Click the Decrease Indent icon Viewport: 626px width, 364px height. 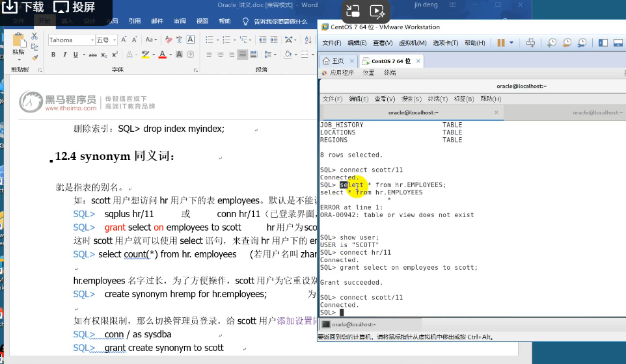pyautogui.click(x=262, y=40)
